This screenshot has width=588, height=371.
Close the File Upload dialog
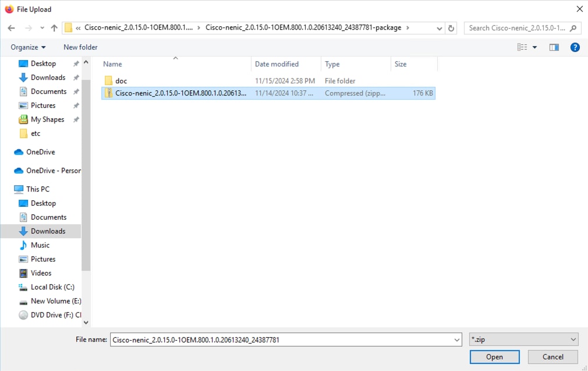579,9
